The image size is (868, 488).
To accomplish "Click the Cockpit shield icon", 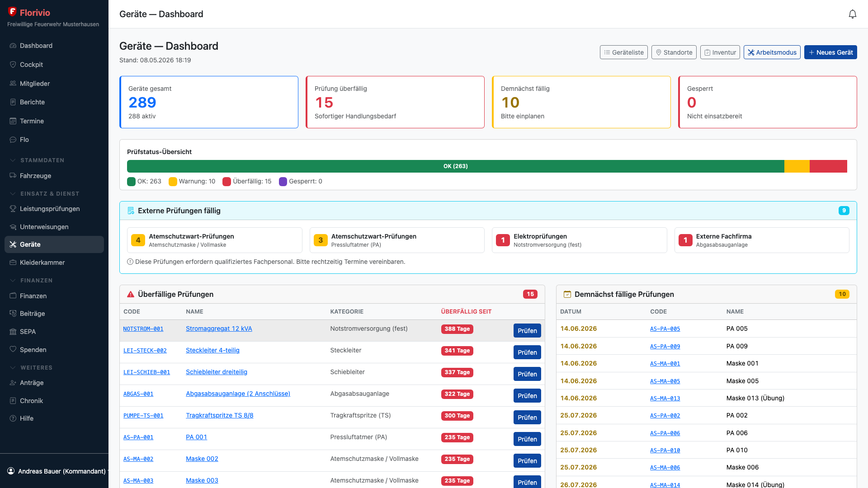I will click(13, 65).
